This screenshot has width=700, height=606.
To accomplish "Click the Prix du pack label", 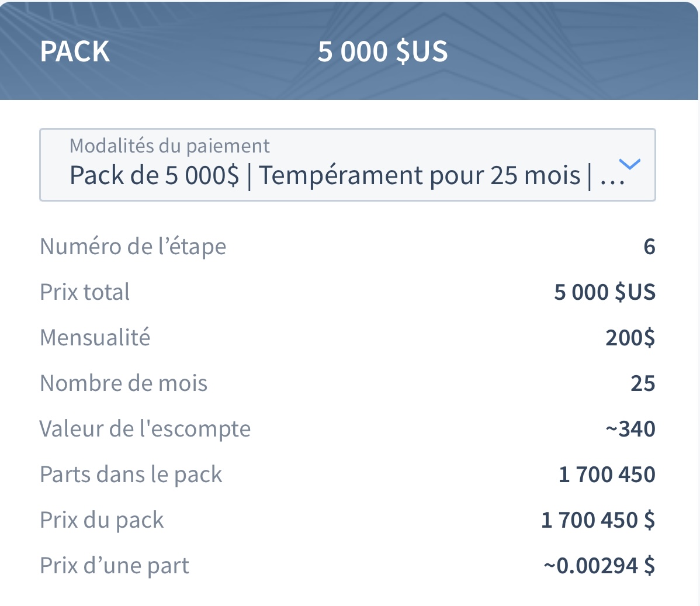I will (102, 520).
